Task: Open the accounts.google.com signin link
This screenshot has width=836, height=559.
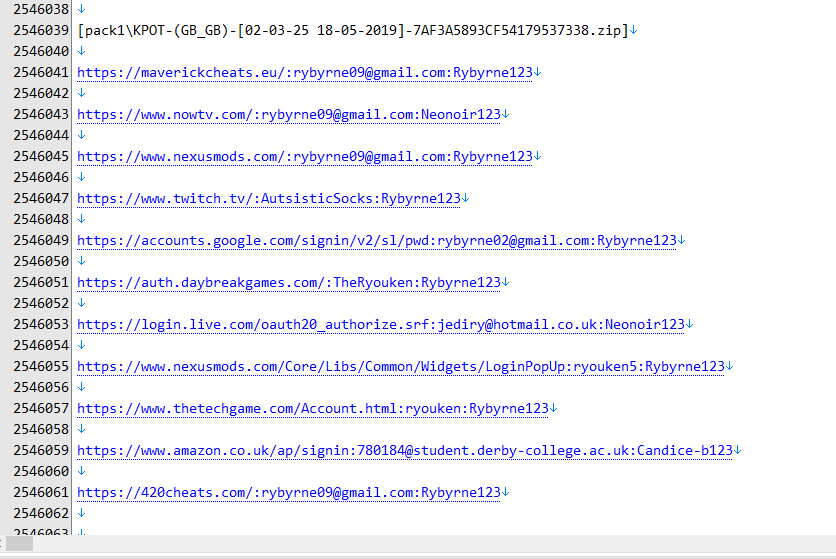Action: click(x=376, y=241)
